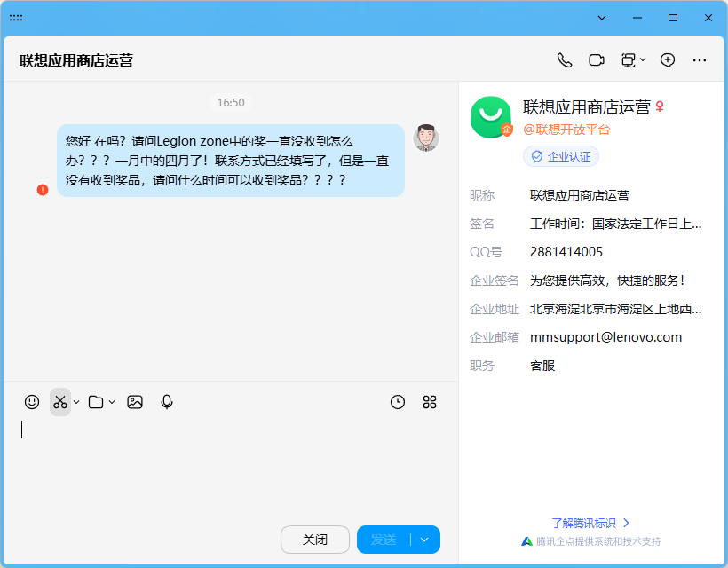Expand the file sending options arrow
Image resolution: width=728 pixels, height=568 pixels.
[x=112, y=402]
